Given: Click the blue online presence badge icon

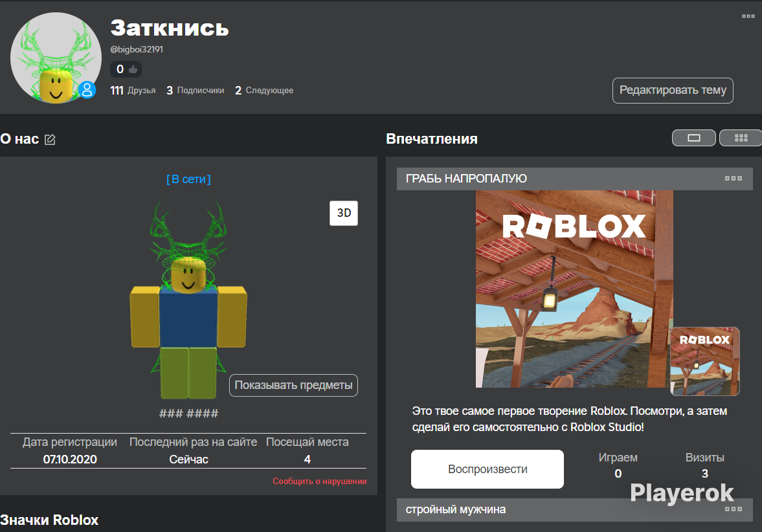Looking at the screenshot, I should coord(87,90).
